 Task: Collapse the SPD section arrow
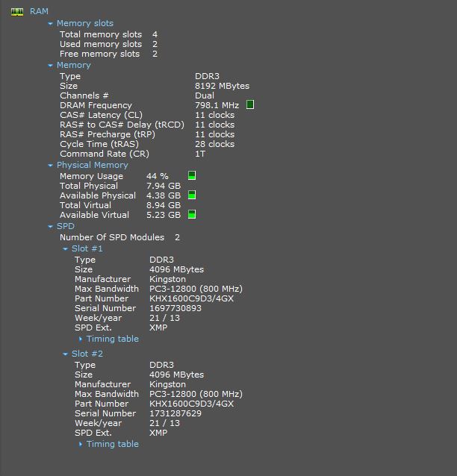click(51, 227)
